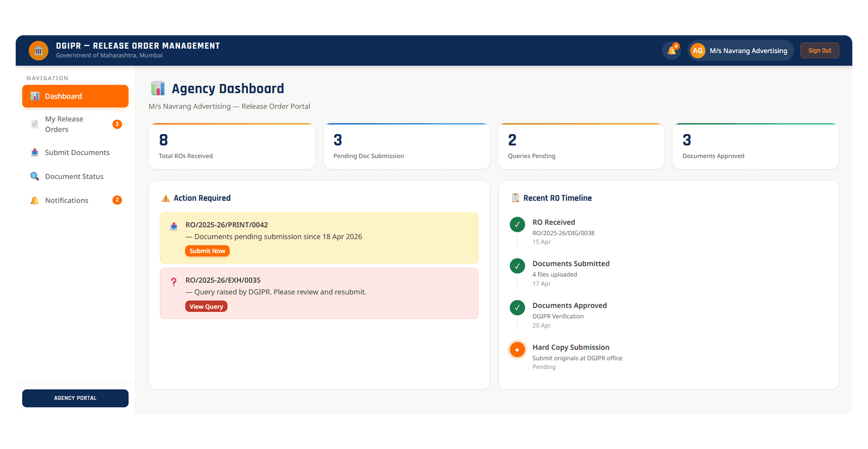Click the green check for RO Received
This screenshot has width=868, height=449.
click(517, 224)
